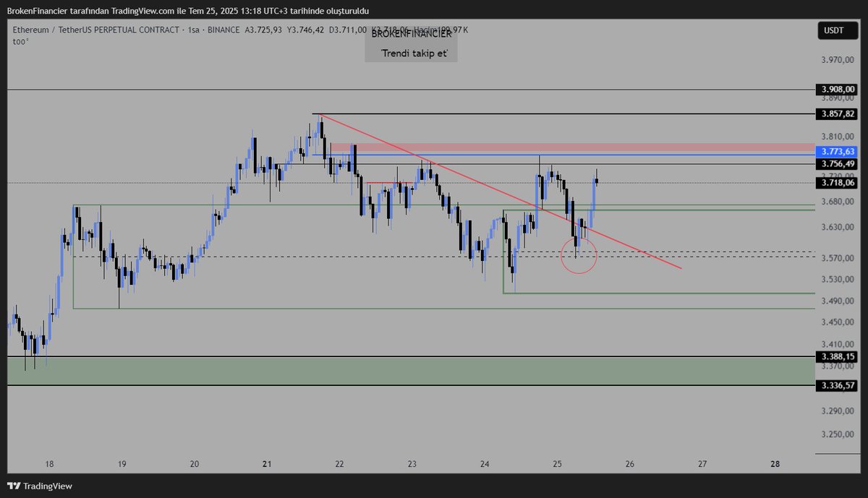The width and height of the screenshot is (868, 498).
Task: Select the 3.336,57 price label
Action: (837, 385)
